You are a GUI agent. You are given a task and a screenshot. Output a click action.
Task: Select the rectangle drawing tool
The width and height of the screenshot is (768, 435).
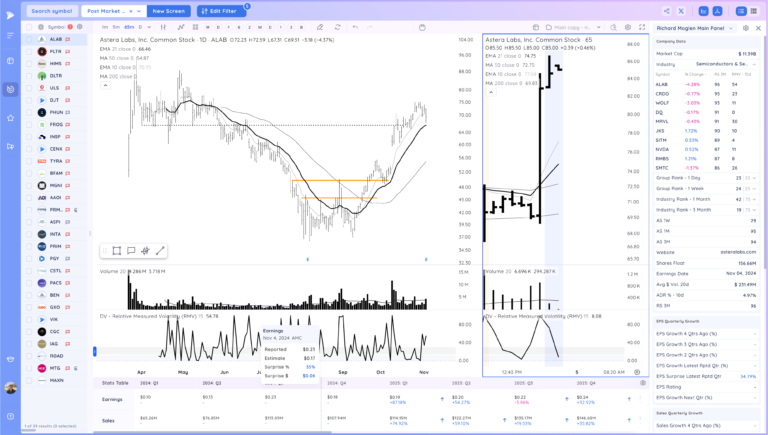point(117,250)
